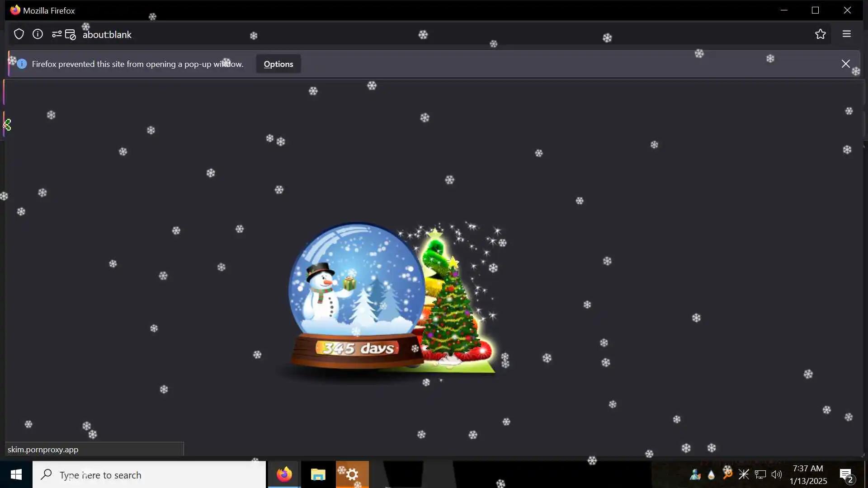Viewport: 868px width, 488px height.
Task: Open the Firefox hamburger menu
Action: [846, 34]
